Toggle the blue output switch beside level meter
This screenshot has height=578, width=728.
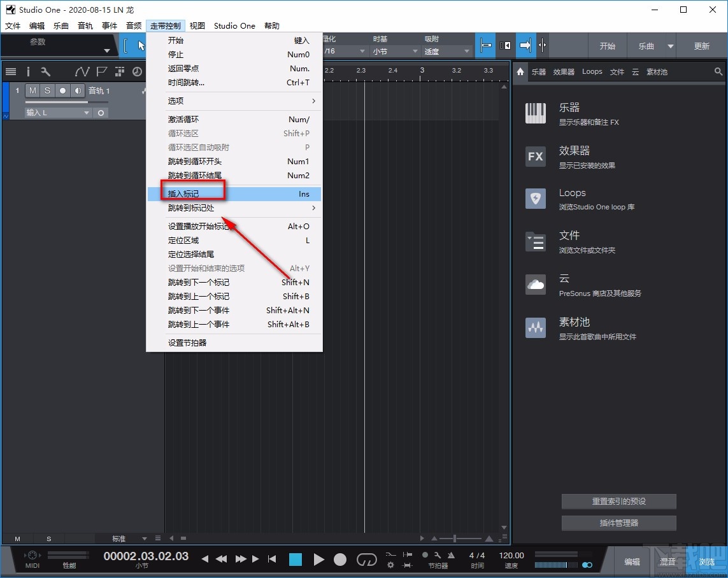coord(587,565)
